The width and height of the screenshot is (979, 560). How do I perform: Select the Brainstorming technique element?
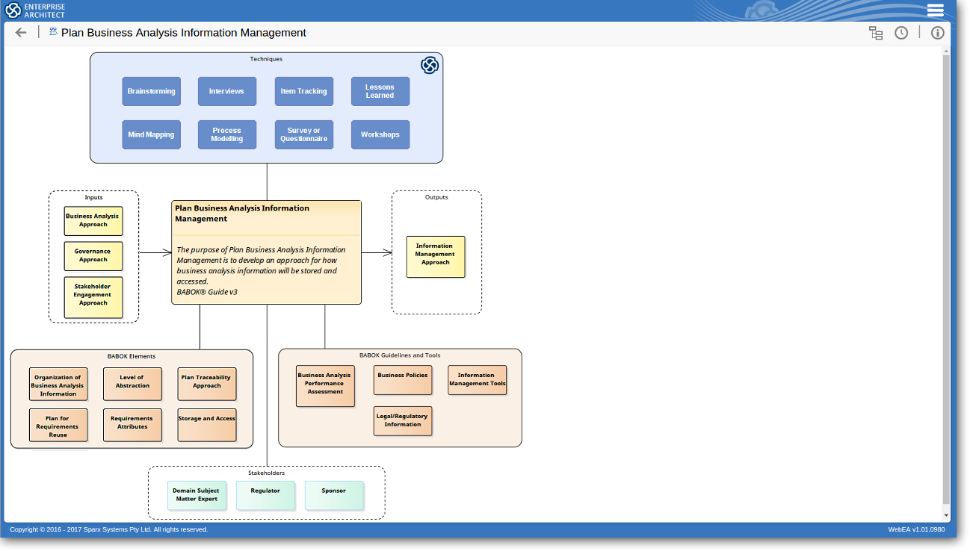pyautogui.click(x=152, y=91)
